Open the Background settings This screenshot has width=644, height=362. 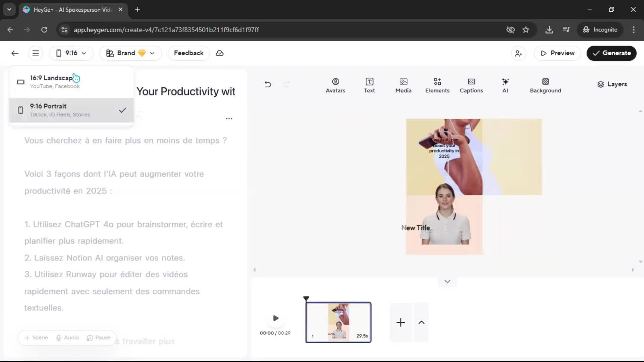pyautogui.click(x=545, y=85)
